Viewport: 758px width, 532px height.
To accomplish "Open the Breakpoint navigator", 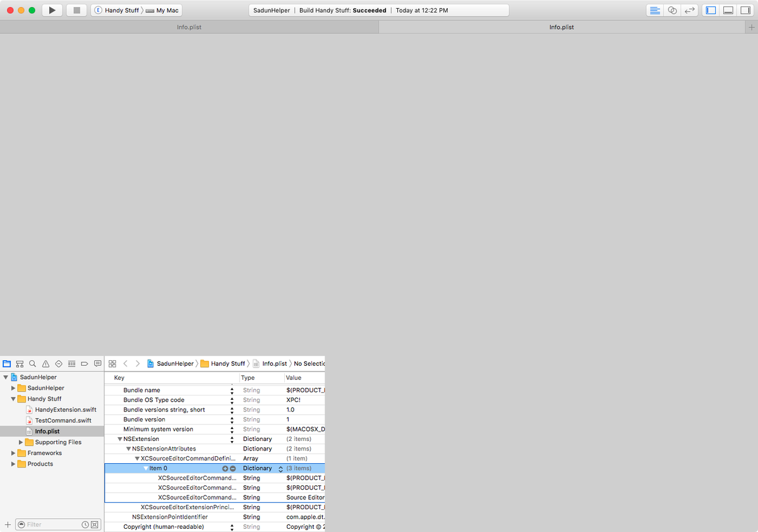I will pyautogui.click(x=85, y=364).
